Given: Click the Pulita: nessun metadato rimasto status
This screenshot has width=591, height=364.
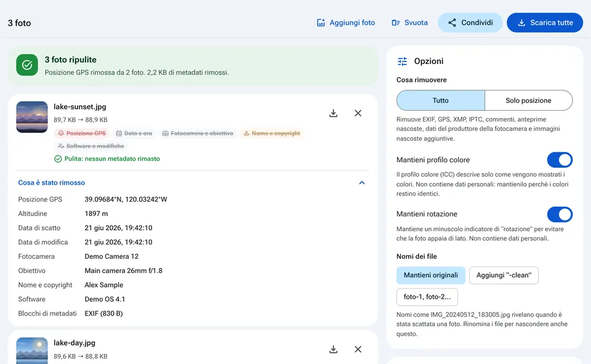Looking at the screenshot, I should pyautogui.click(x=107, y=159).
